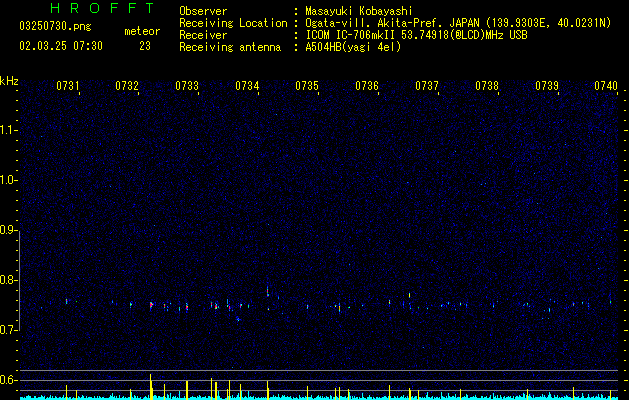This screenshot has height=400, width=629.
Task: Click the meteor count 23
Action: (x=145, y=46)
